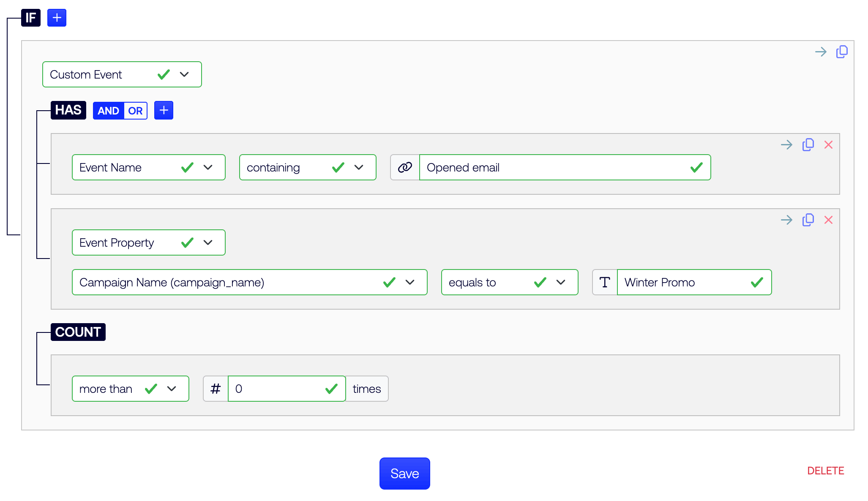The height and width of the screenshot is (501, 868).
Task: Click arrow icon on Custom Event block
Action: 821,52
